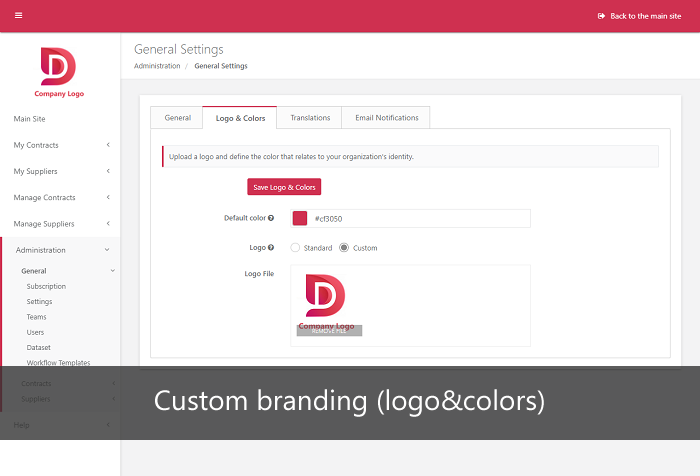Screen dimensions: 700x476
Task: Click the Save Logo & Colors button
Action: (x=284, y=187)
